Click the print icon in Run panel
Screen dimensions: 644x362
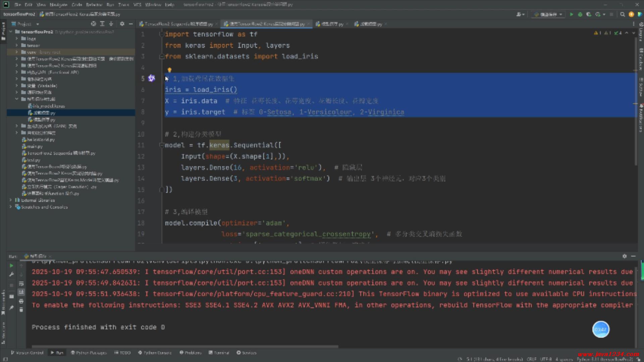(21, 301)
